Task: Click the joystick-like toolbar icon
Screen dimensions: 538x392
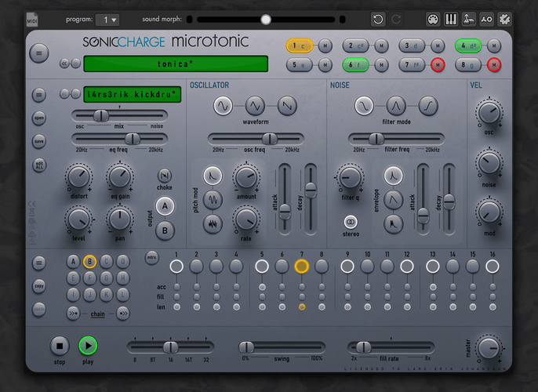Action: pos(469,19)
